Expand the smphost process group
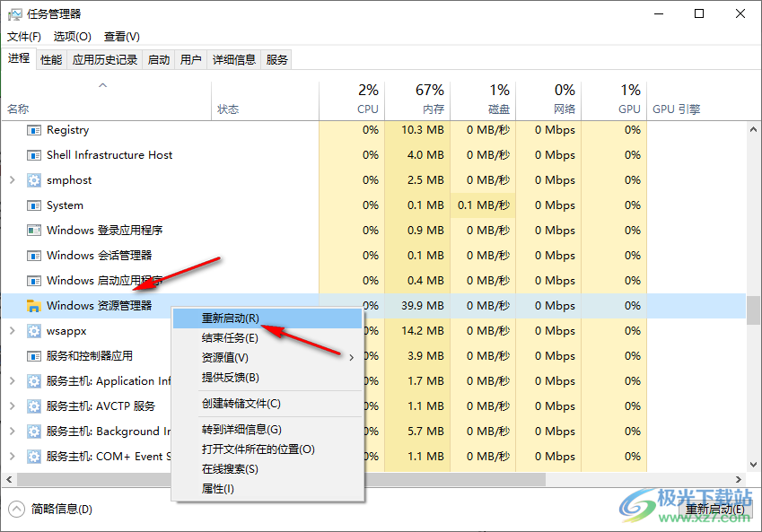 click(13, 180)
